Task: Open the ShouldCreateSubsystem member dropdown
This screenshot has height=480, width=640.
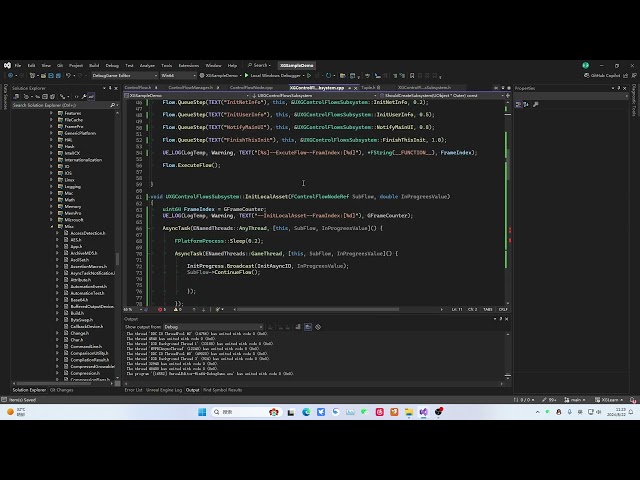Action: [x=441, y=95]
